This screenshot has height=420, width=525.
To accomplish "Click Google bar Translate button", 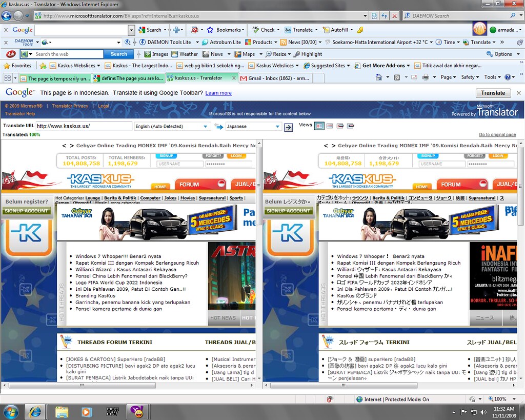I will click(493, 93).
